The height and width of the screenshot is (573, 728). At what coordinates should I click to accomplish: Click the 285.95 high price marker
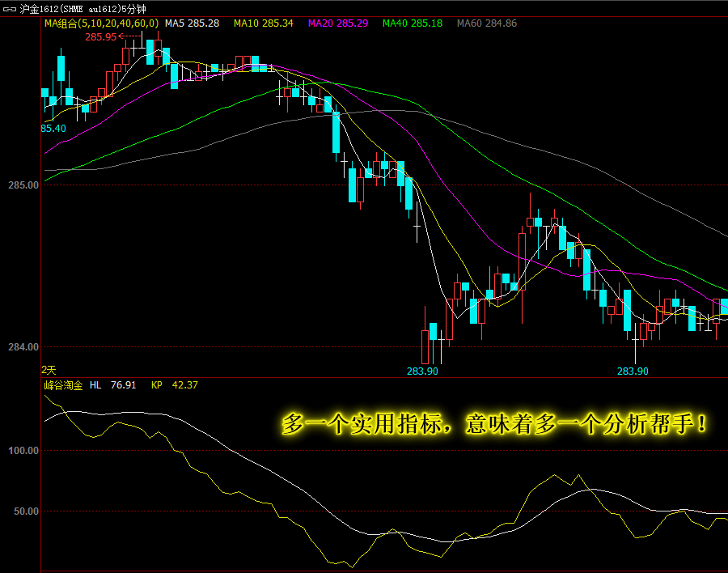pyautogui.click(x=101, y=36)
